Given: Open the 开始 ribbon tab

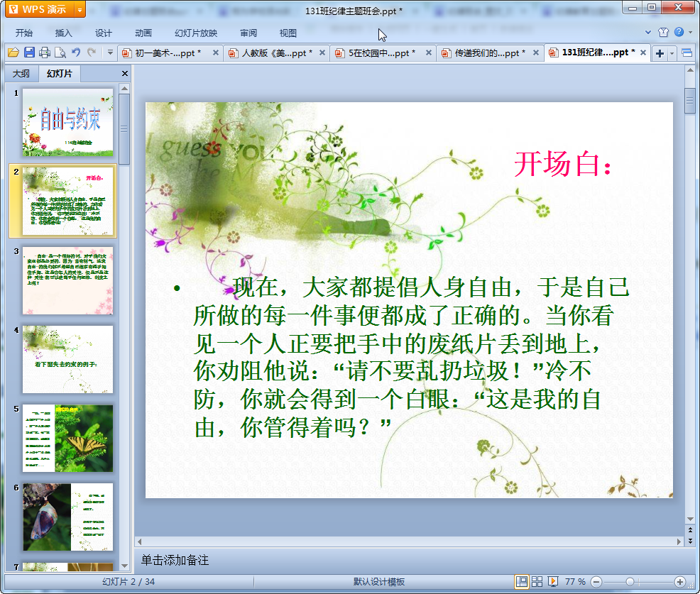Looking at the screenshot, I should 23,33.
